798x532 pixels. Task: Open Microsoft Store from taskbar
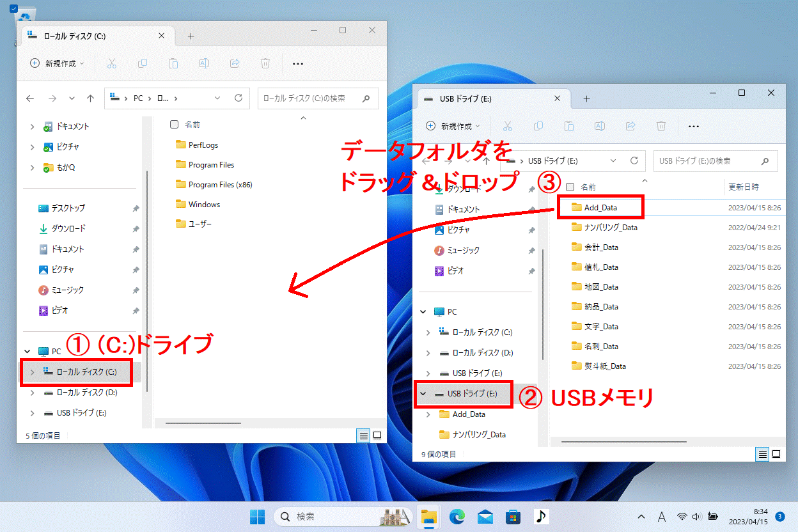[x=512, y=516]
